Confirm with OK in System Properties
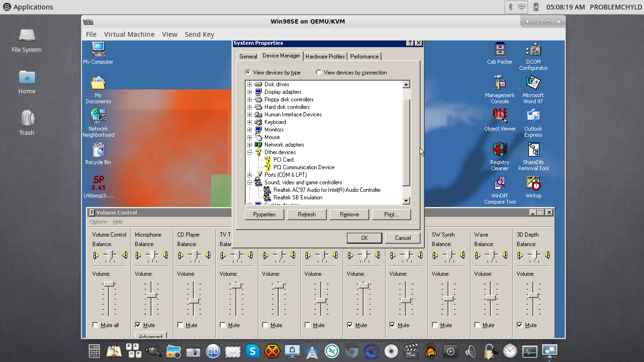Image resolution: width=644 pixels, height=362 pixels. pyautogui.click(x=364, y=238)
